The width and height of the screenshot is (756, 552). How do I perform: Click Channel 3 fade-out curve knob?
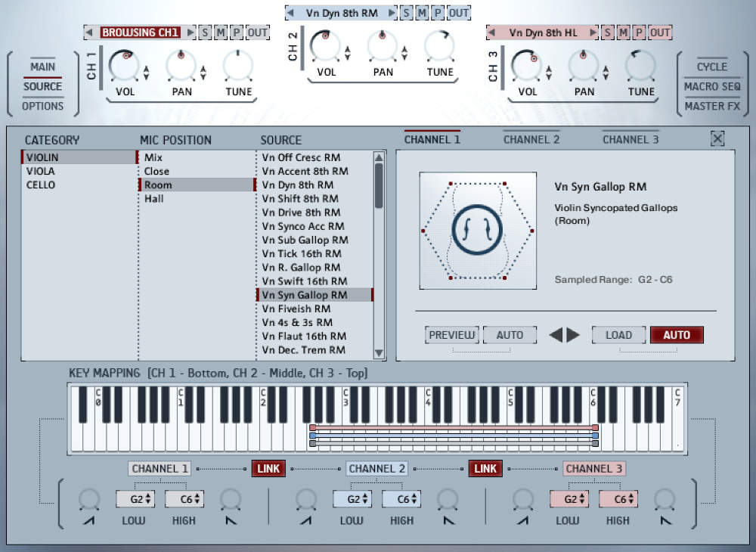coord(665,501)
